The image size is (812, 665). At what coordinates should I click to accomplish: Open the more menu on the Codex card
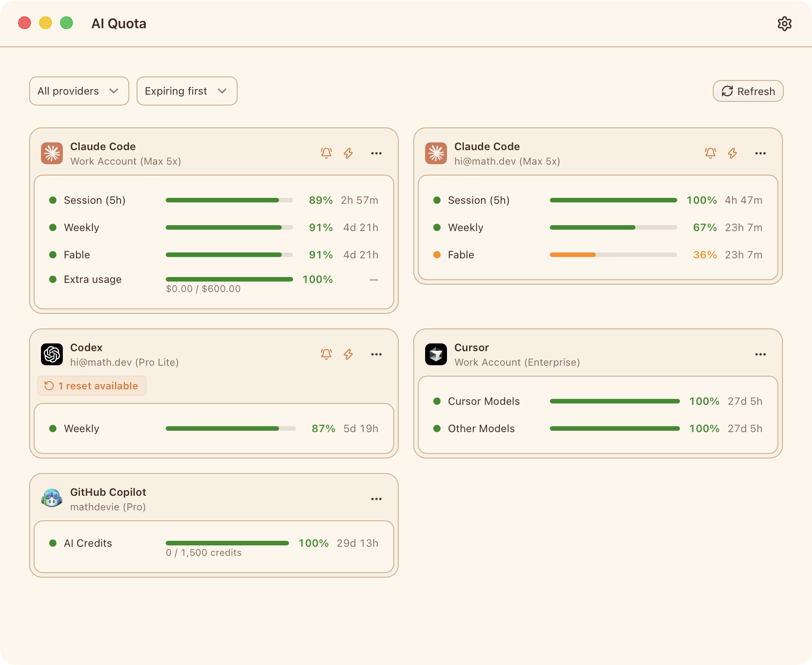[376, 354]
